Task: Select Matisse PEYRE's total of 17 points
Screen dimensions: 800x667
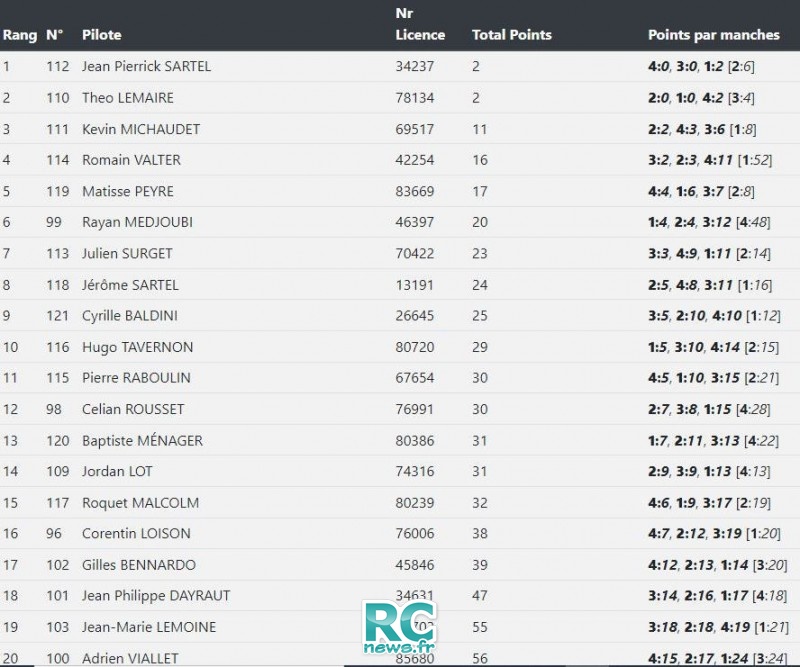Action: coord(480,191)
